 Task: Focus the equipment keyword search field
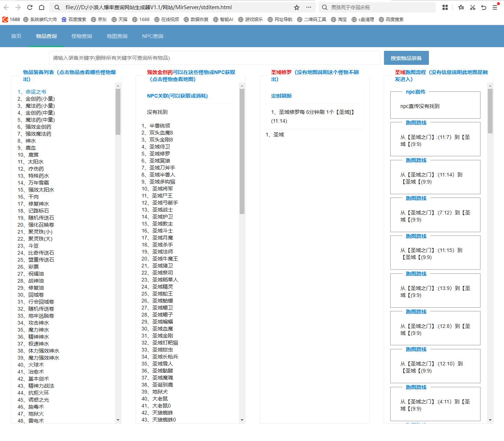(215, 58)
